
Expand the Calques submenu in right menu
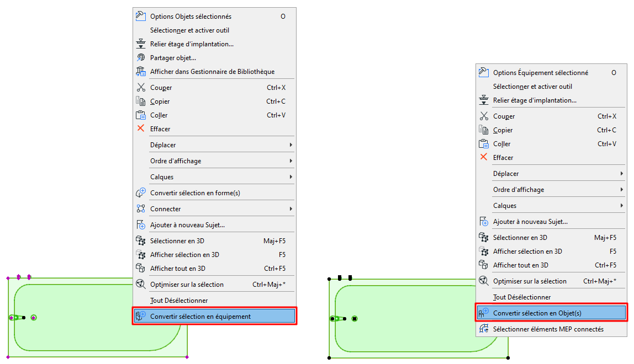tap(621, 205)
